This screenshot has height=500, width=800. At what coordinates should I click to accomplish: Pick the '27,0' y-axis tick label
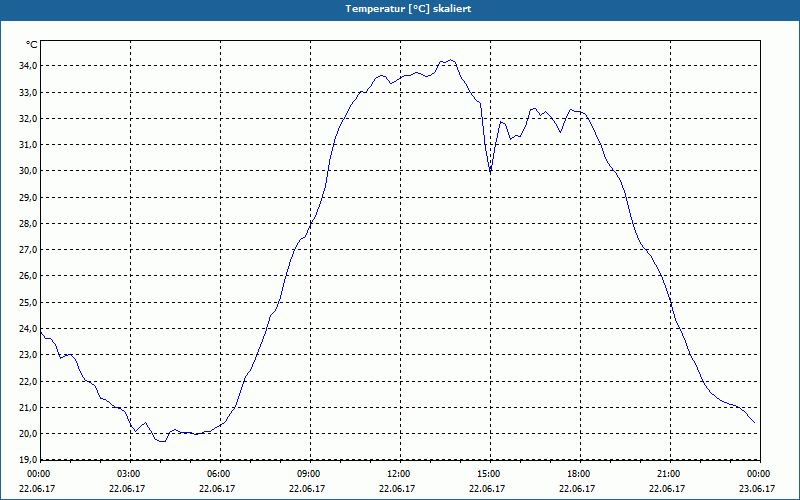point(28,249)
